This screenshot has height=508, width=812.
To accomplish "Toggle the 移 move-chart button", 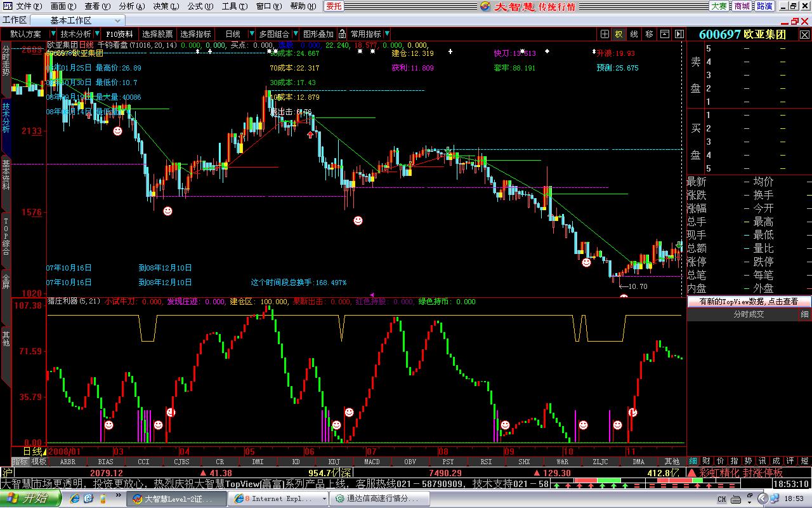I will click(650, 34).
